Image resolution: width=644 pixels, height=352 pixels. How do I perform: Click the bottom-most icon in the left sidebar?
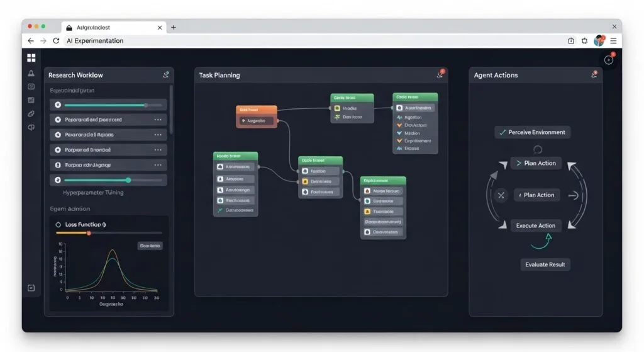point(31,288)
